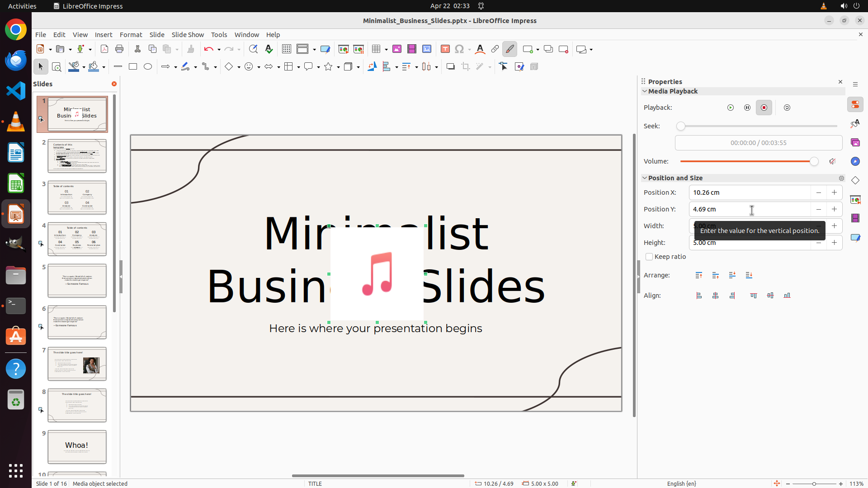The height and width of the screenshot is (488, 868).
Task: Collapse the Position and Size section
Action: 645,178
